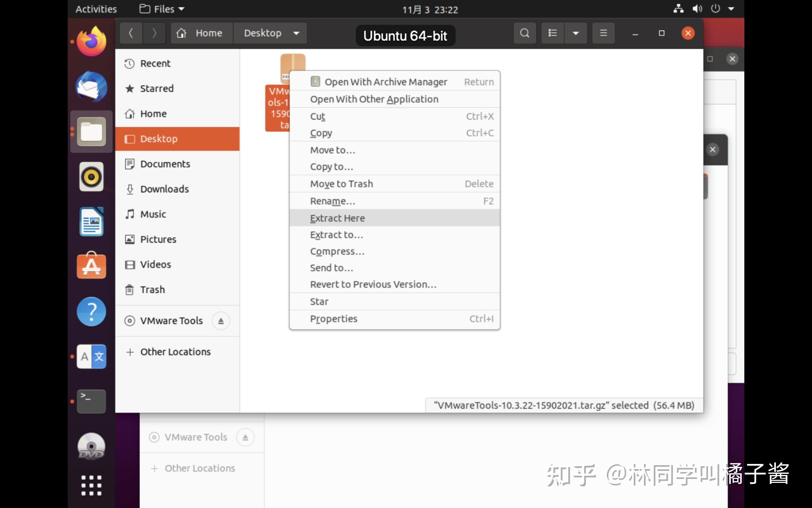Image resolution: width=812 pixels, height=508 pixels.
Task: Open the DVD disc icon in dock
Action: 91,446
